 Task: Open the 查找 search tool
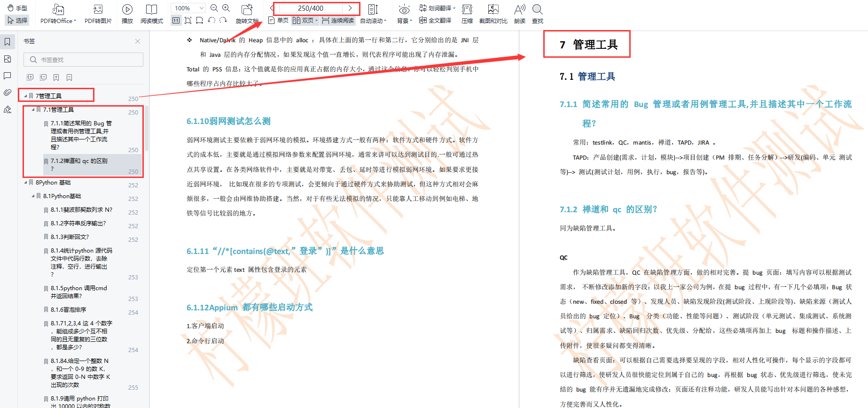point(538,15)
